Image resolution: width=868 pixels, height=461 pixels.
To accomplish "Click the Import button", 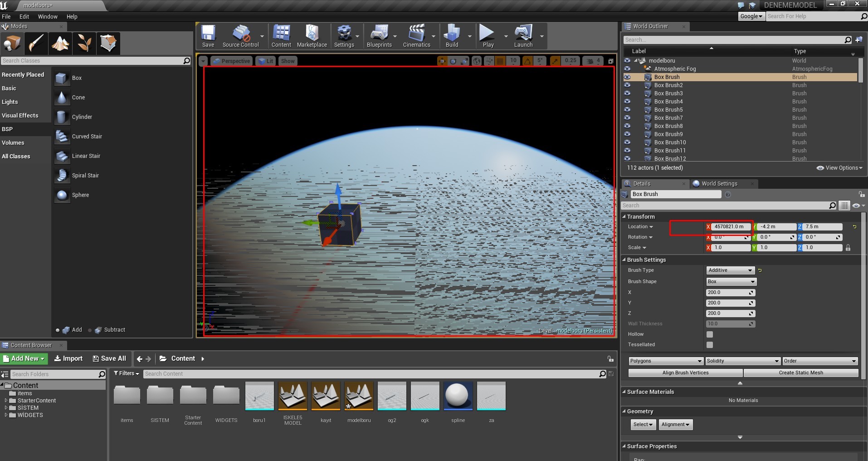I will tap(68, 359).
